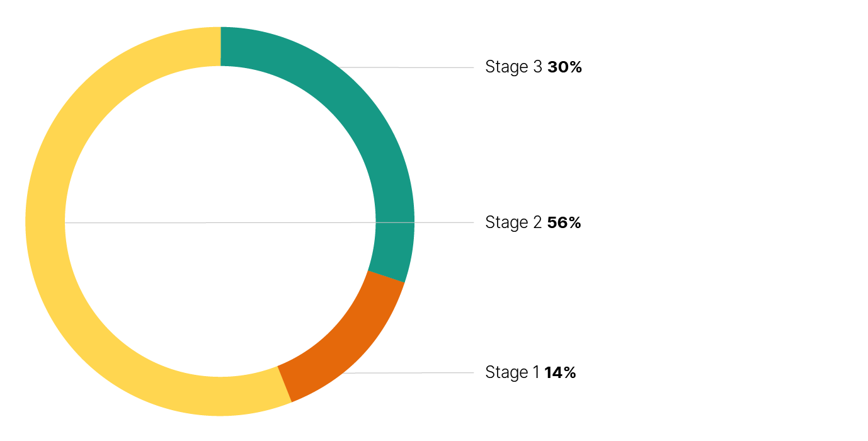Click the digit 1 in the Stage 1 label
868x441 pixels.
(536, 373)
